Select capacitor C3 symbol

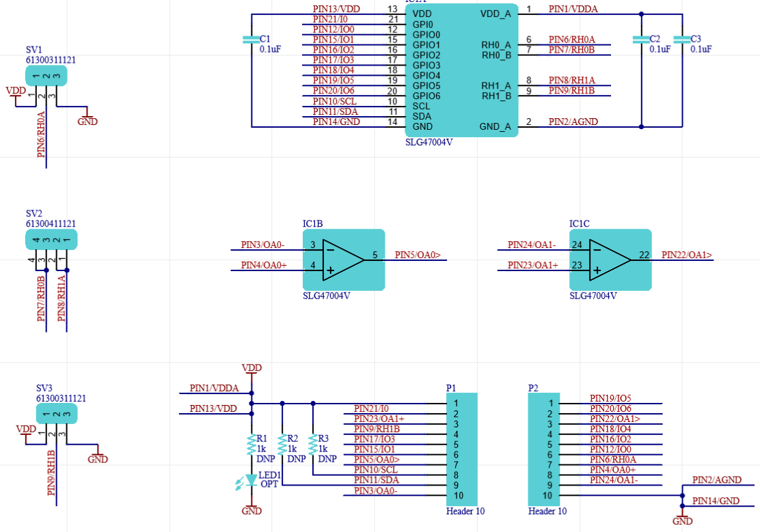pos(682,41)
